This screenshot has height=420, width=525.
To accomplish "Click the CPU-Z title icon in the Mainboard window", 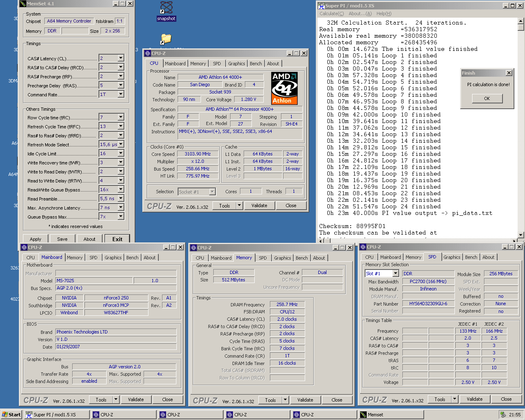I will (x=24, y=247).
